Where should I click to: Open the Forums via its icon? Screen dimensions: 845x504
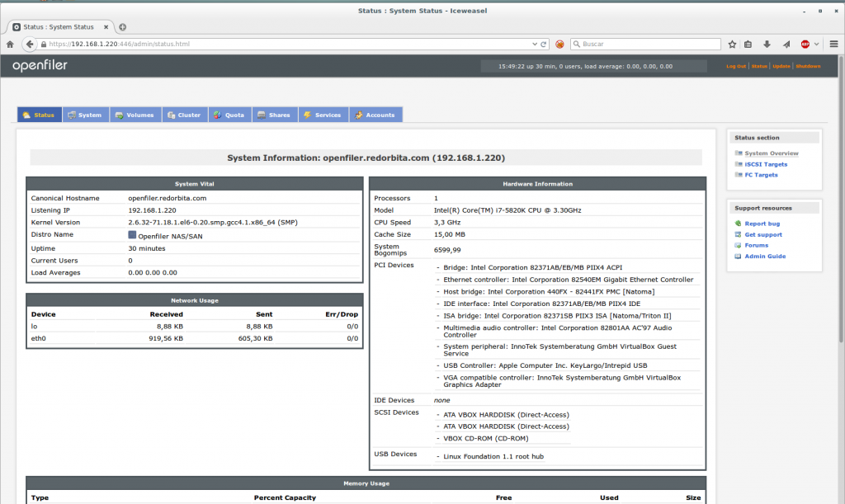pos(737,245)
